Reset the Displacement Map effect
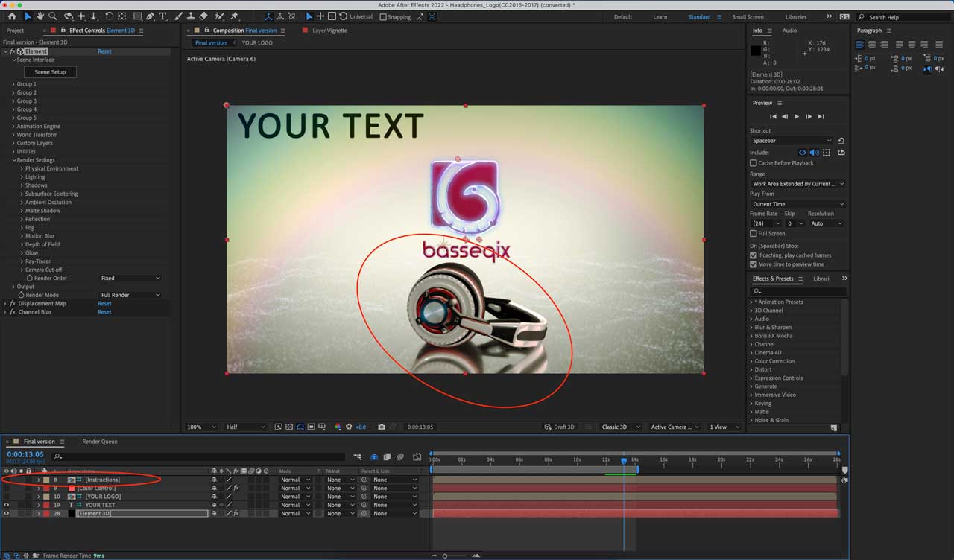Screen dimensions: 954x560 [x=104, y=304]
